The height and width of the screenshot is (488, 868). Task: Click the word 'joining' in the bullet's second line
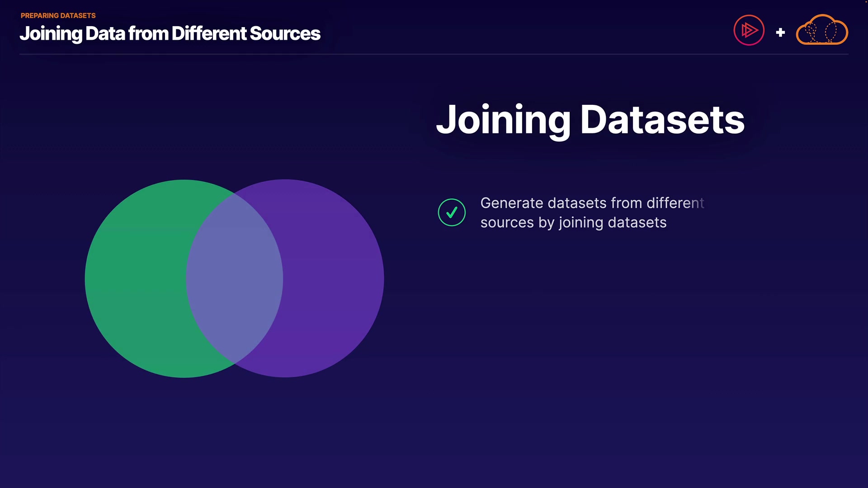581,223
